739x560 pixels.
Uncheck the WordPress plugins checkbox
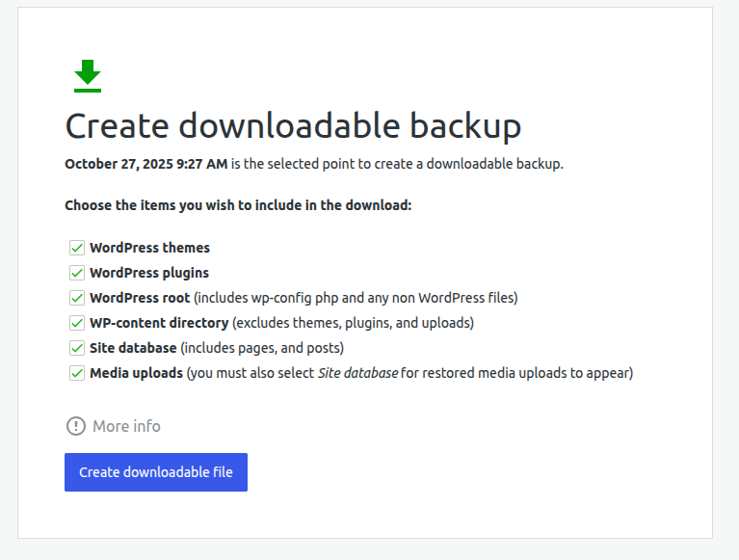click(x=77, y=273)
